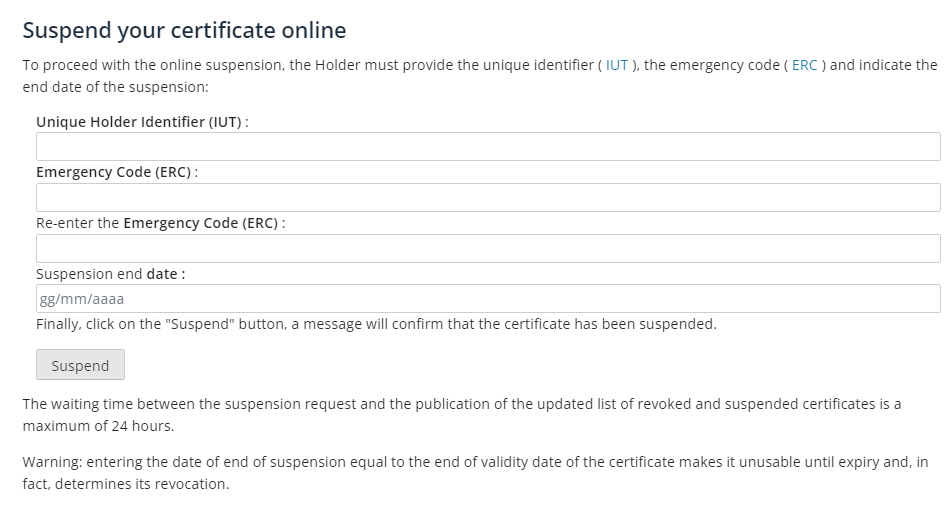This screenshot has height=509, width=947.
Task: Select the Re-enter Emergency Code input box
Action: click(x=488, y=249)
